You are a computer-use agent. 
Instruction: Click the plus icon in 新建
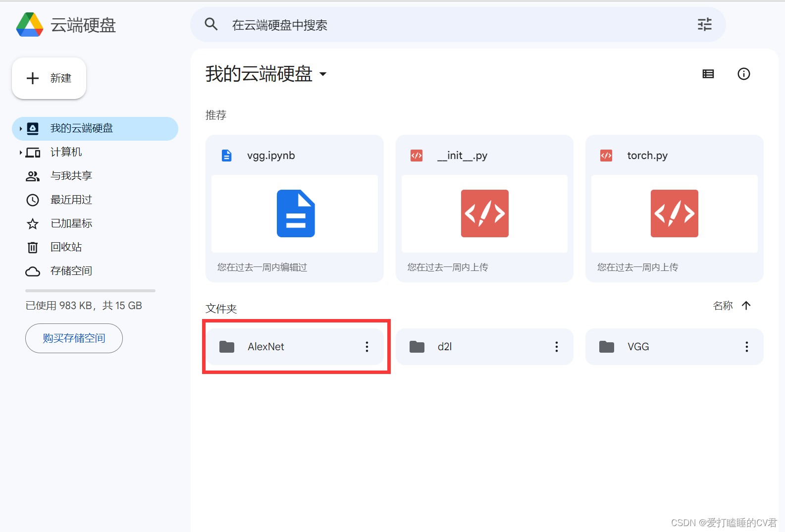pyautogui.click(x=33, y=78)
